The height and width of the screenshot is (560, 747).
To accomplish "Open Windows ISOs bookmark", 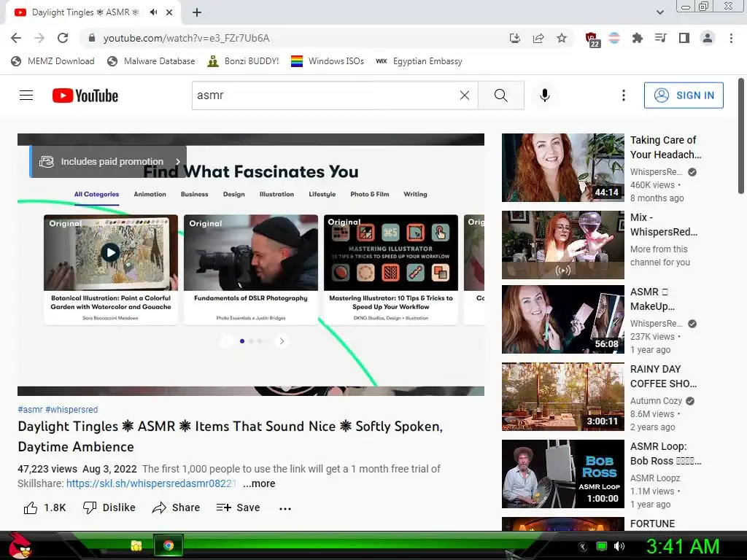I will 328,61.
